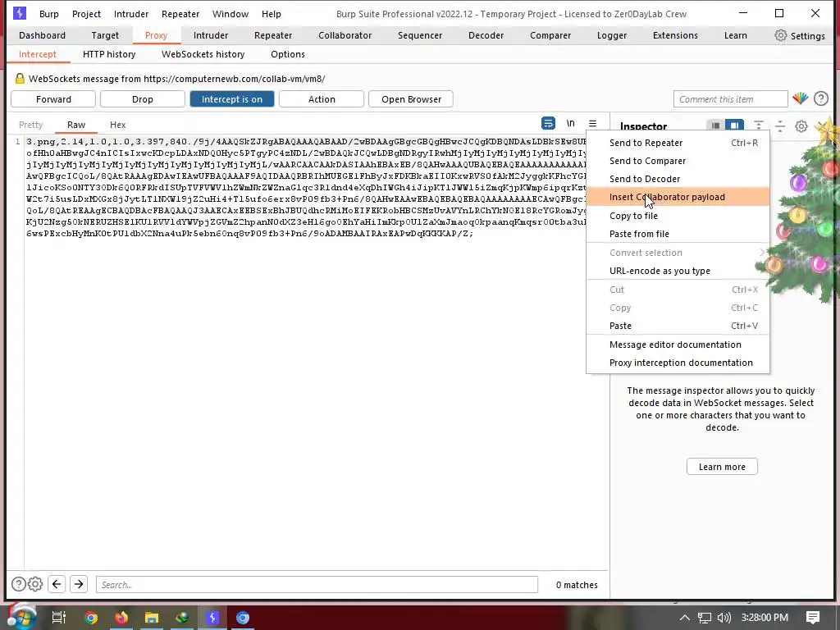Open help question mark beside comment field
Screen dimensions: 840x630
point(820,98)
